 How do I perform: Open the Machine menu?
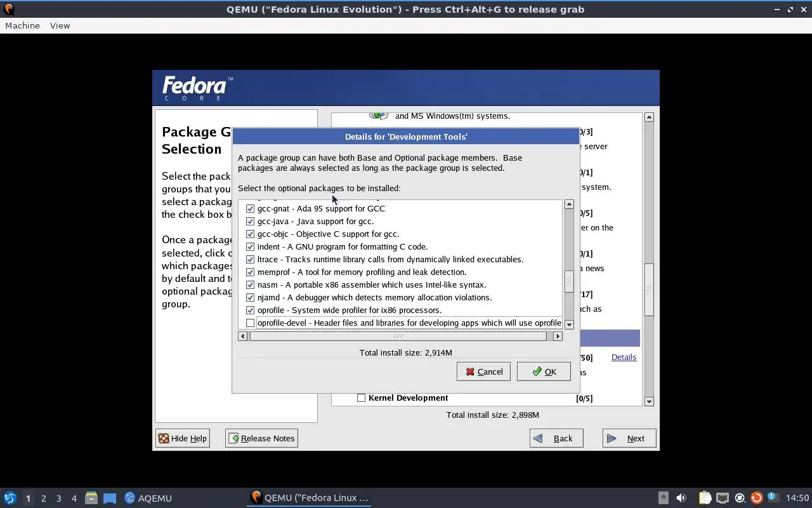point(22,25)
